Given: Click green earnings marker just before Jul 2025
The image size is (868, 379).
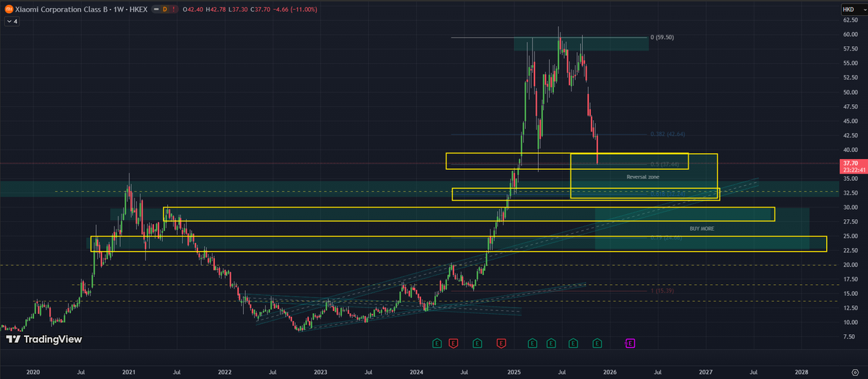Looking at the screenshot, I should [x=551, y=343].
